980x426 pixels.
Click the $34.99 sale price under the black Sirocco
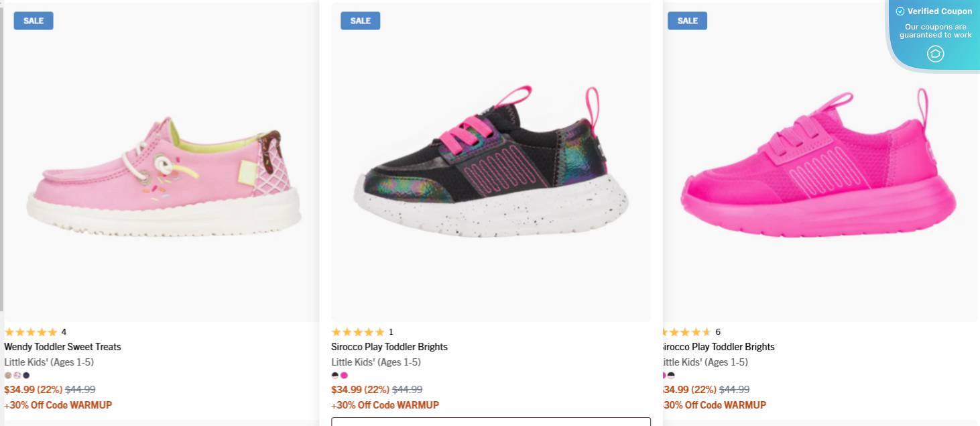[347, 389]
